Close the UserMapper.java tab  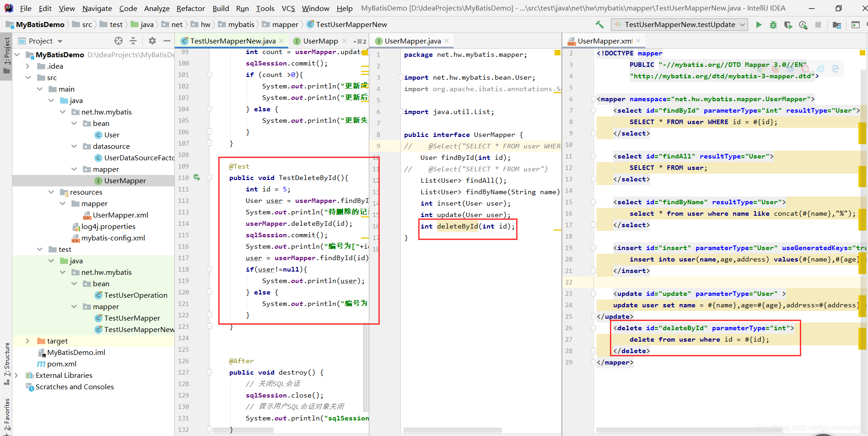tap(447, 41)
